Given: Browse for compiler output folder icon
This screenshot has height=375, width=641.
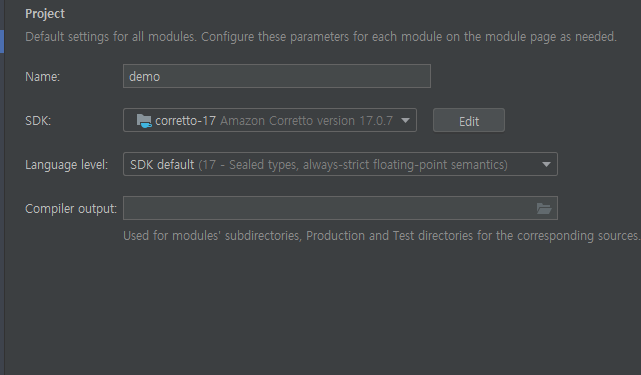Looking at the screenshot, I should tap(544, 209).
